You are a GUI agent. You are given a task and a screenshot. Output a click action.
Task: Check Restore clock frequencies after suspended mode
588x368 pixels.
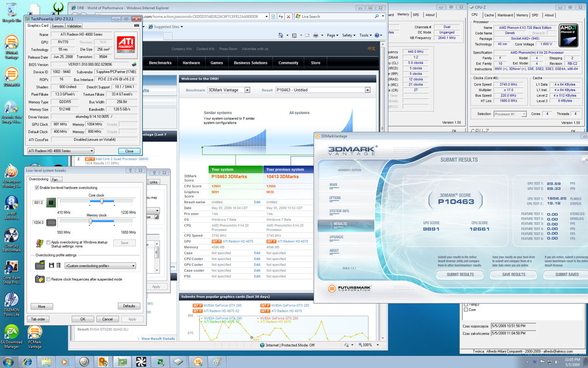[x=49, y=279]
